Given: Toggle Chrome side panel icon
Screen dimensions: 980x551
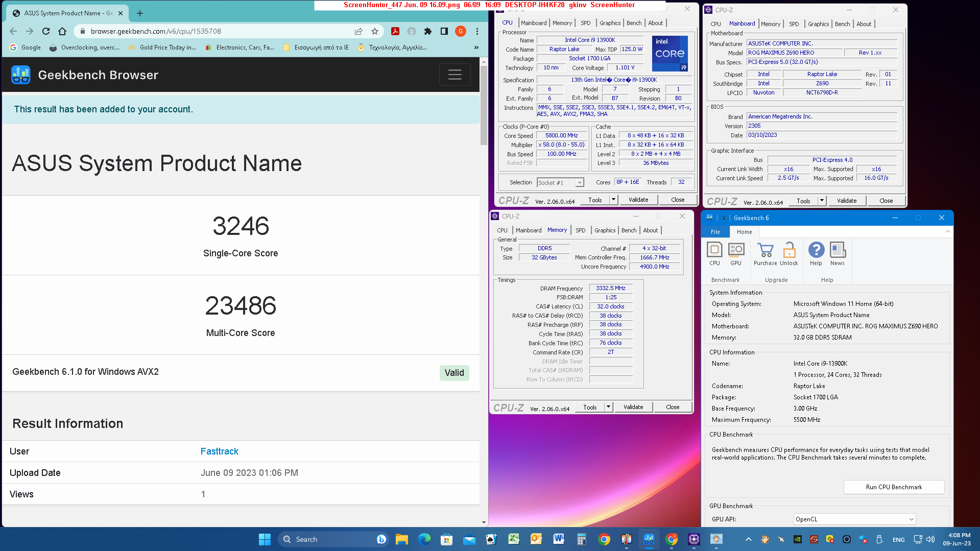Looking at the screenshot, I should [x=444, y=31].
